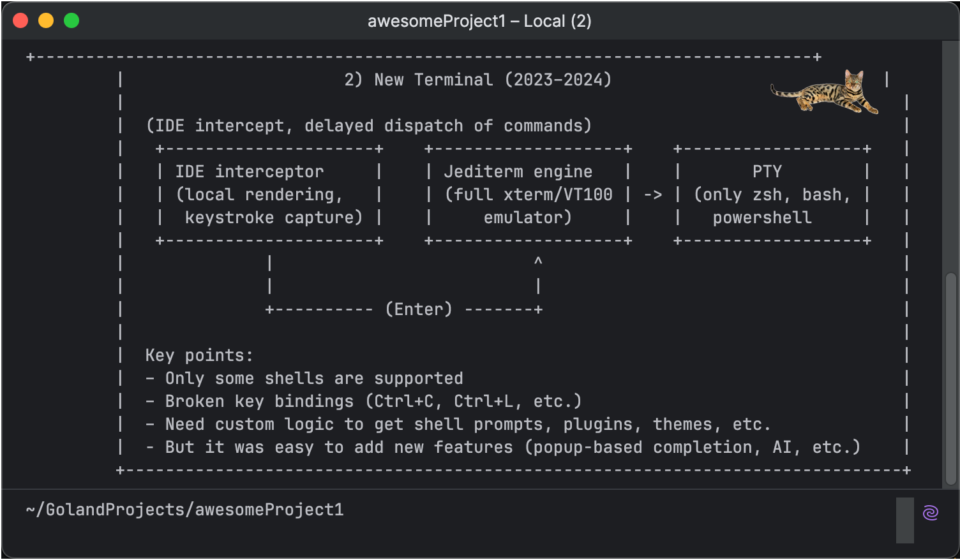Click the 'PTY' box heading
Image resolution: width=960 pixels, height=560 pixels.
767,172
